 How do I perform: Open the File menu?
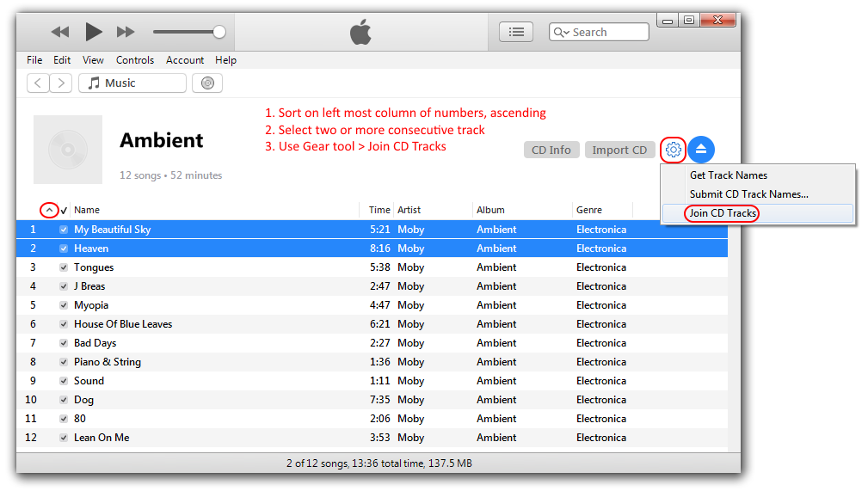34,60
